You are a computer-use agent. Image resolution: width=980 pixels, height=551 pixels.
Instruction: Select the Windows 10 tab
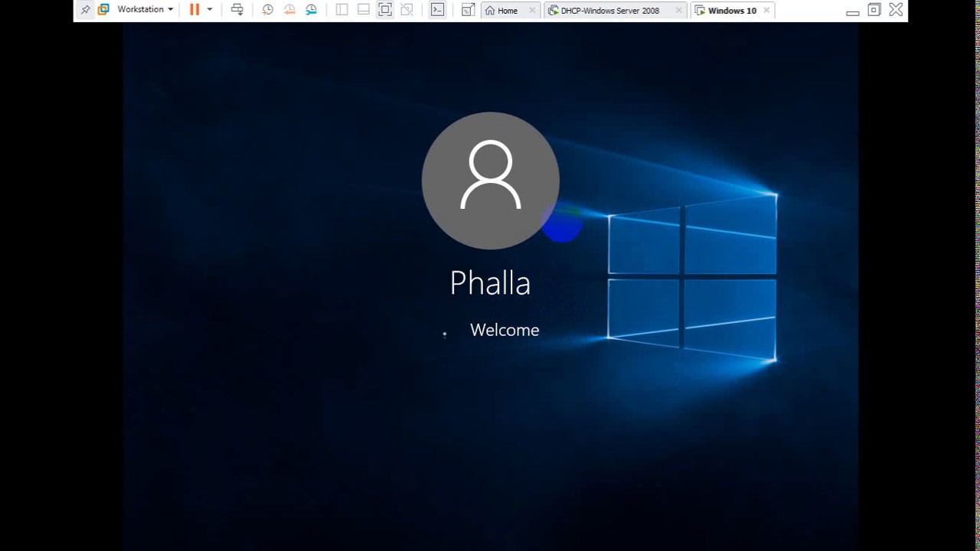click(731, 11)
